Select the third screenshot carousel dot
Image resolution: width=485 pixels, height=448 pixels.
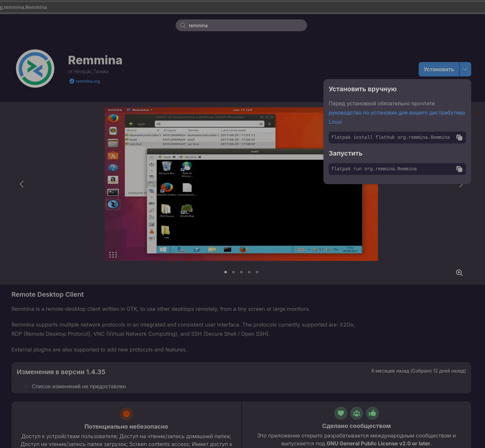point(241,272)
